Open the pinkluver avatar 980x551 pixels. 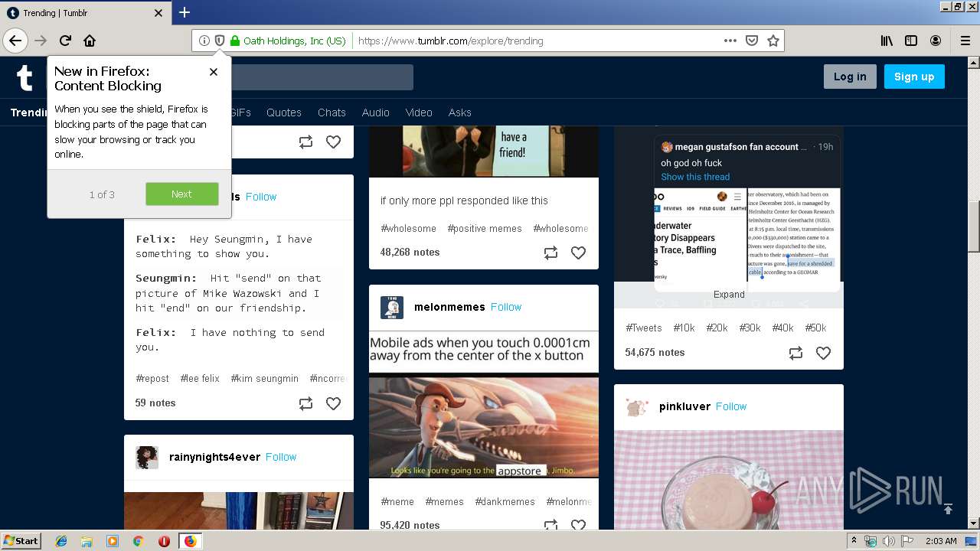click(637, 406)
